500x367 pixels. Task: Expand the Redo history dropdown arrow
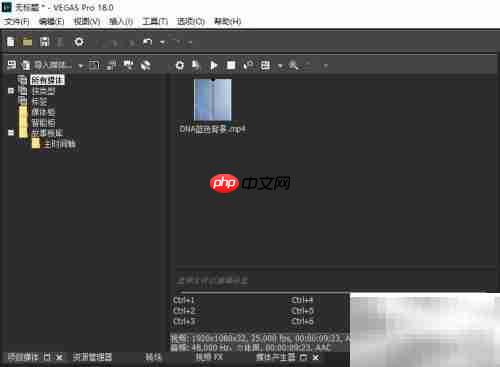click(x=190, y=42)
